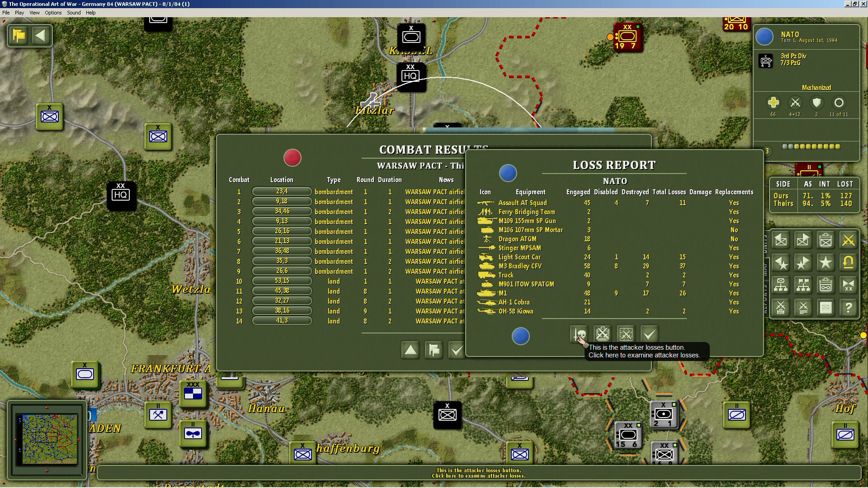Click the OH-58 Kiowa row
This screenshot has height=488, width=868.
[615, 311]
